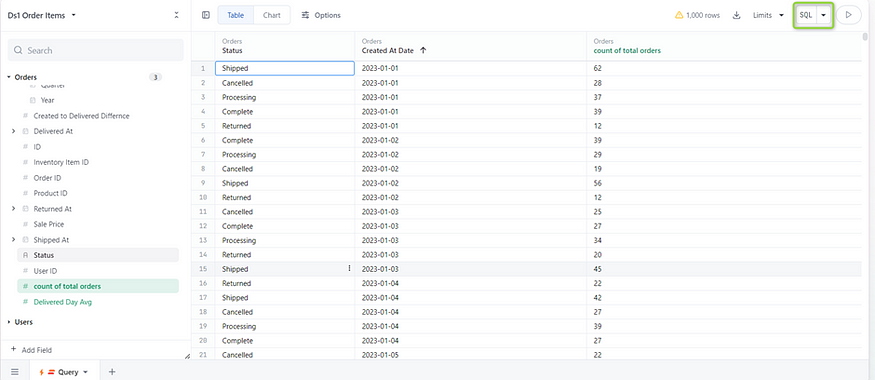Click the value 62 in row 1

coord(598,68)
